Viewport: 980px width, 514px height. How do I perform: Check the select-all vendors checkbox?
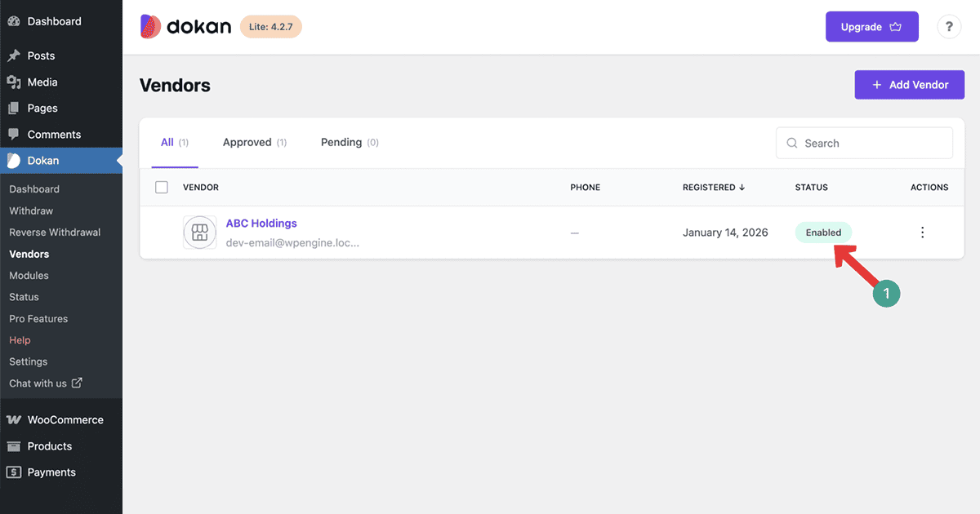click(161, 187)
